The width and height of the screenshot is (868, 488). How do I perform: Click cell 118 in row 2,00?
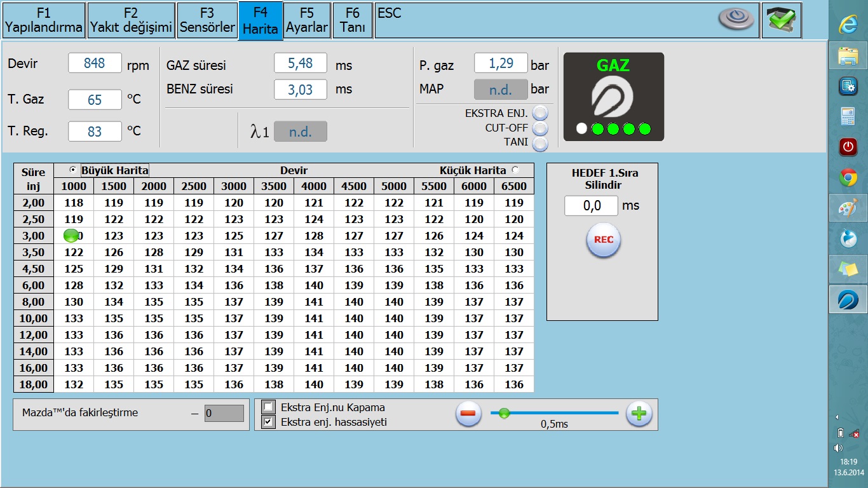point(74,203)
